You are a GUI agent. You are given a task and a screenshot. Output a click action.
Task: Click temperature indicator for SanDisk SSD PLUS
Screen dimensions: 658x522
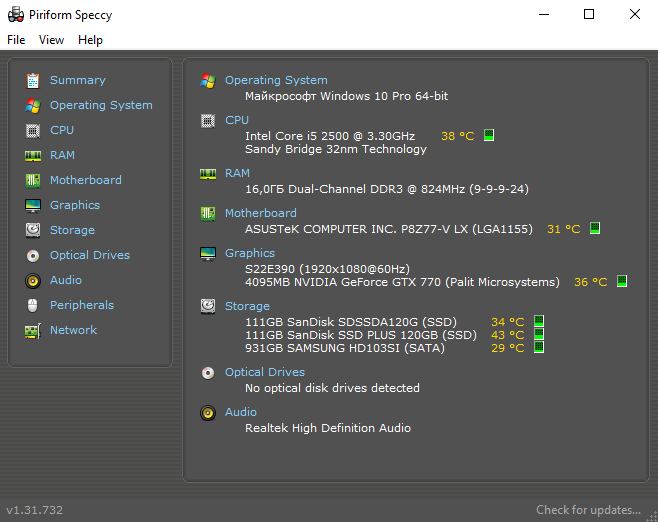539,334
